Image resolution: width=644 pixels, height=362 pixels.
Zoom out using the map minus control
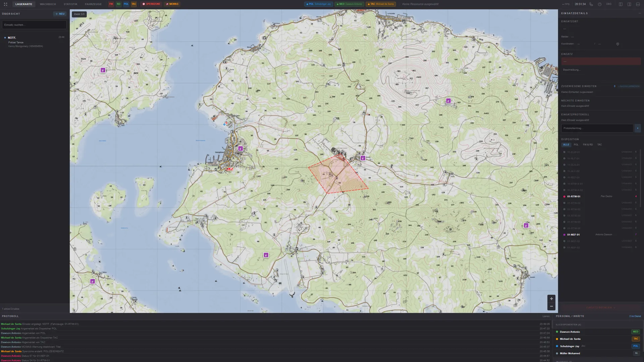[x=551, y=306]
